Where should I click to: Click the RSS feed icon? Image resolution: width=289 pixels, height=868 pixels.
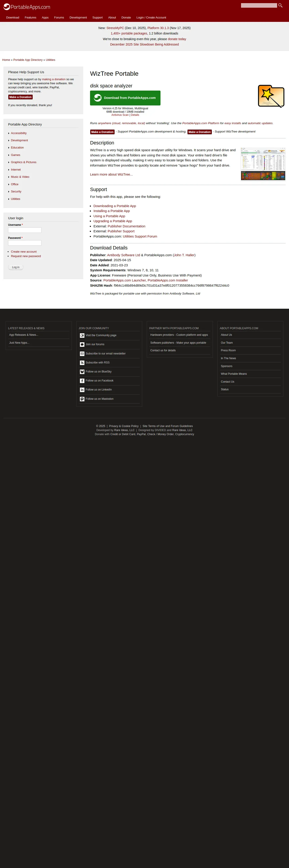click(82, 363)
